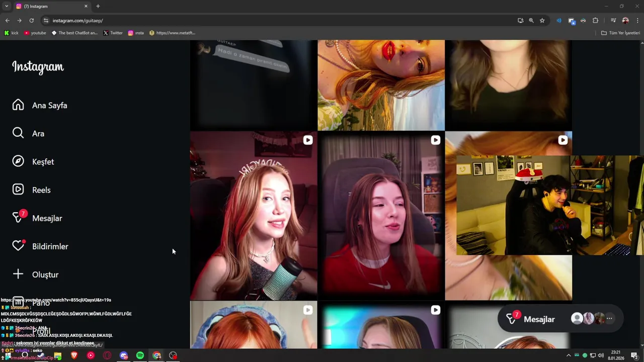
Task: Select the Keşfet menu label
Action: tap(43, 162)
